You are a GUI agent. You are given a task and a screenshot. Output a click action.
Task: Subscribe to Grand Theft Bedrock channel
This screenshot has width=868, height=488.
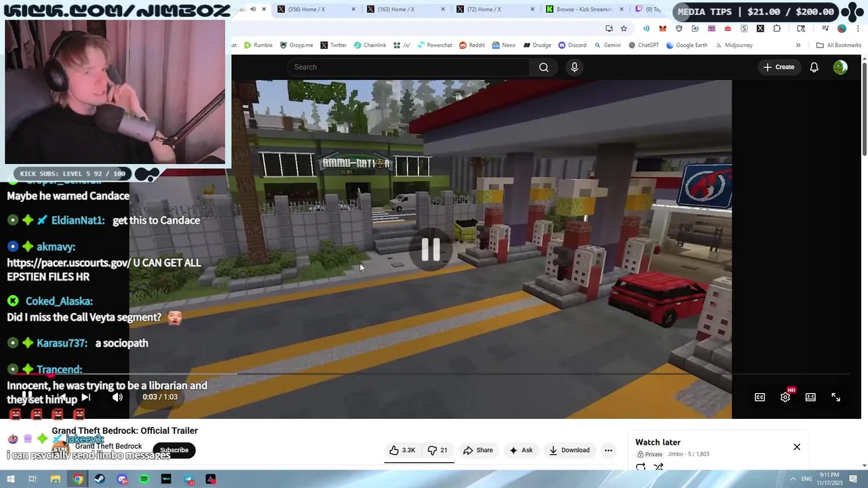174,450
